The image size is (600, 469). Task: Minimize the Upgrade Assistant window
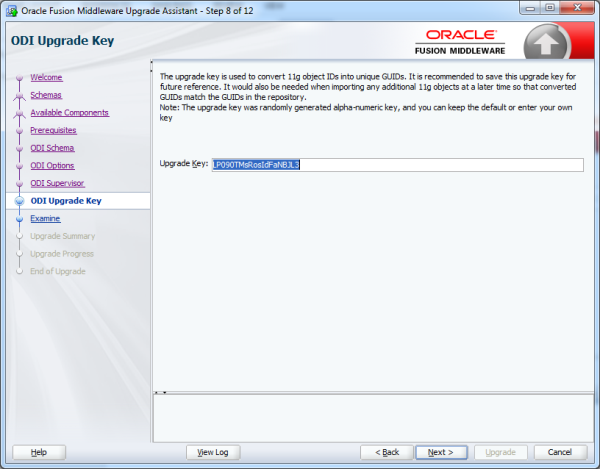coord(530,8)
